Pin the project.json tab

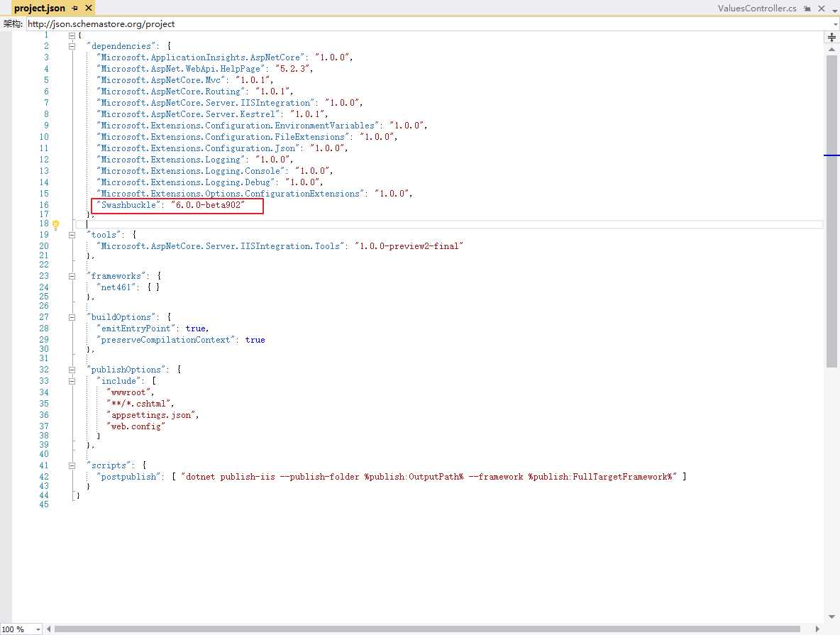75,8
